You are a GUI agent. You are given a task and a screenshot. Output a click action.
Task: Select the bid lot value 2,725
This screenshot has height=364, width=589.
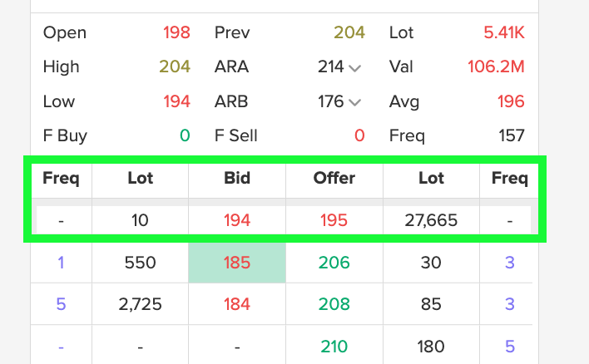click(140, 304)
